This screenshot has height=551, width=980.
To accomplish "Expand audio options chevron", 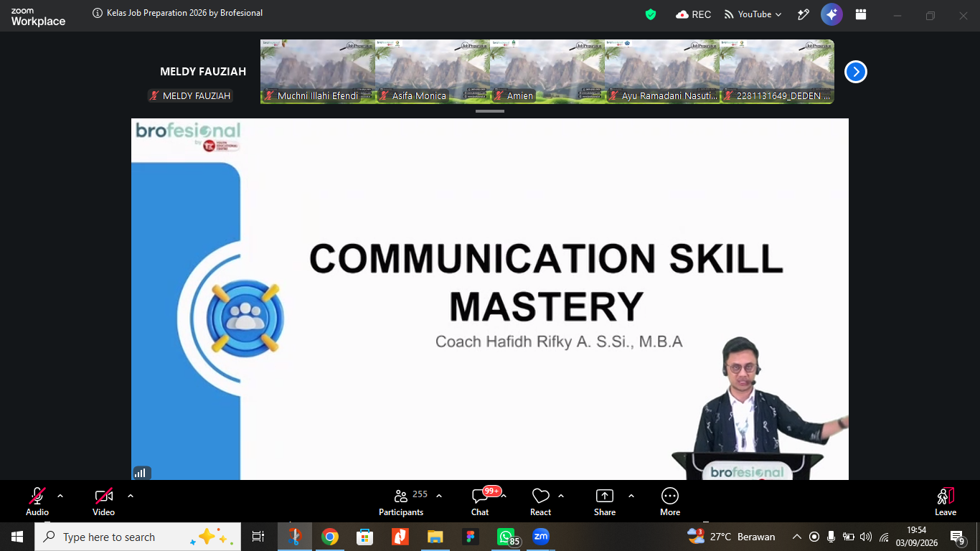I will [60, 496].
